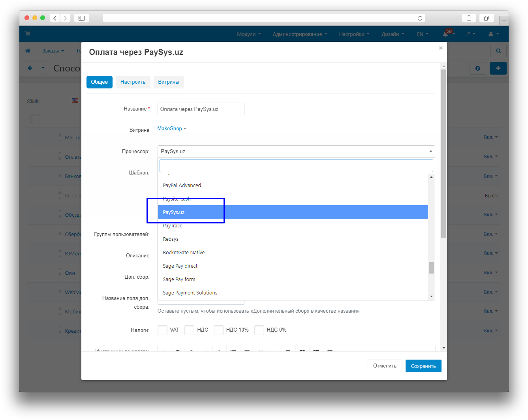This screenshot has width=528, height=420.
Task: Click the home icon in navigation bar
Action: [28, 51]
